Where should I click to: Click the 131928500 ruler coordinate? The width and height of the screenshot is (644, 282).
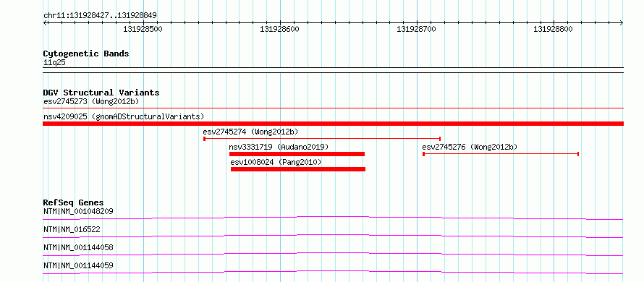pyautogui.click(x=143, y=29)
